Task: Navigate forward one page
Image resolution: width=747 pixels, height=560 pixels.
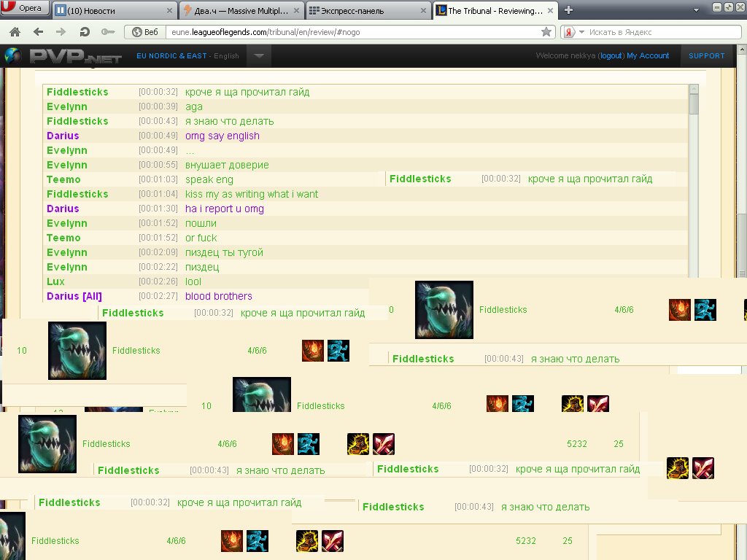Action: pyautogui.click(x=61, y=32)
